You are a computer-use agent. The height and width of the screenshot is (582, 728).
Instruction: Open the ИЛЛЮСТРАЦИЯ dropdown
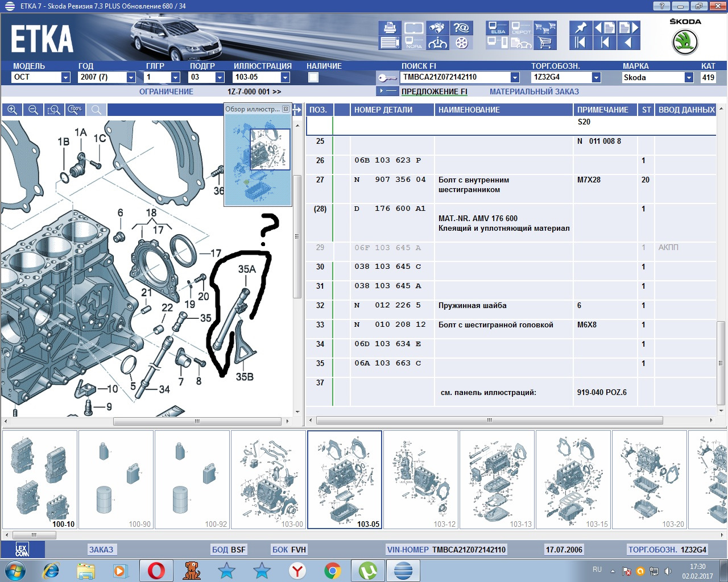click(286, 77)
